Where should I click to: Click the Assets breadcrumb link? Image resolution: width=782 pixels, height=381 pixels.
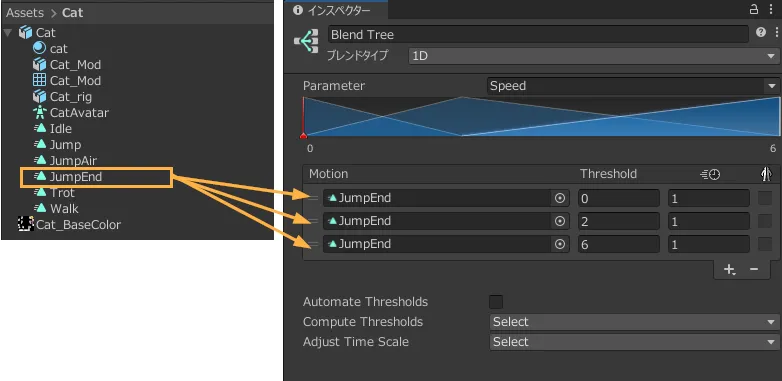click(x=25, y=12)
